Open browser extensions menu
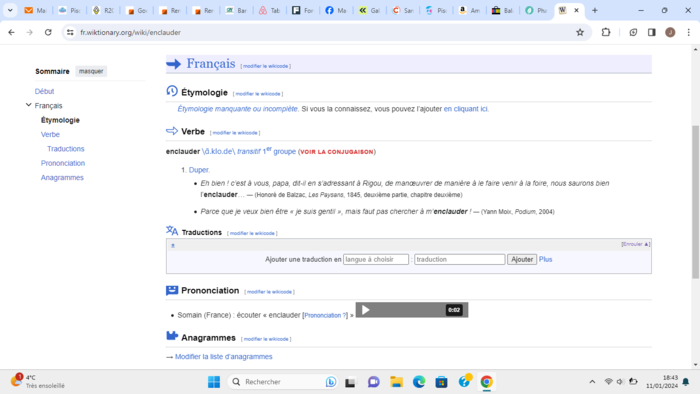Screen dimensions: 700x394 606,32
